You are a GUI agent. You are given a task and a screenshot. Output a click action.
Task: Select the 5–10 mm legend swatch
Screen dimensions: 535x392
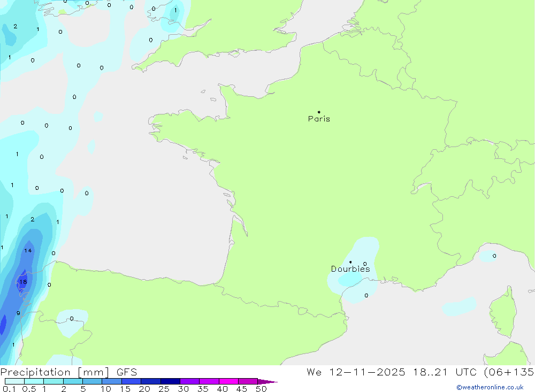(x=92, y=381)
